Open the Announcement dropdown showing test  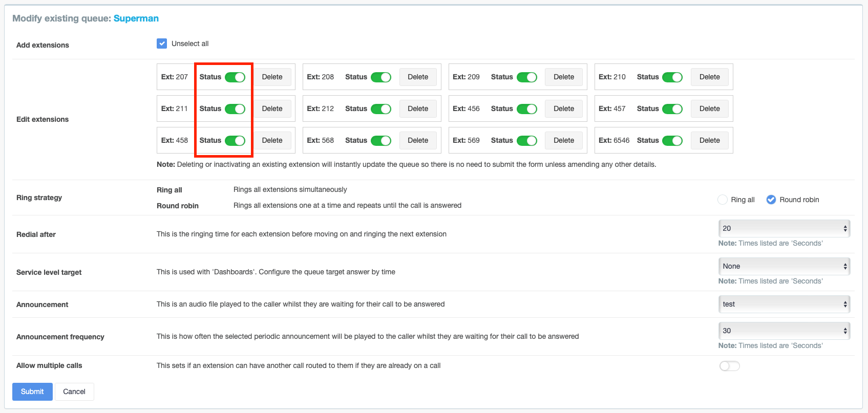coord(784,304)
